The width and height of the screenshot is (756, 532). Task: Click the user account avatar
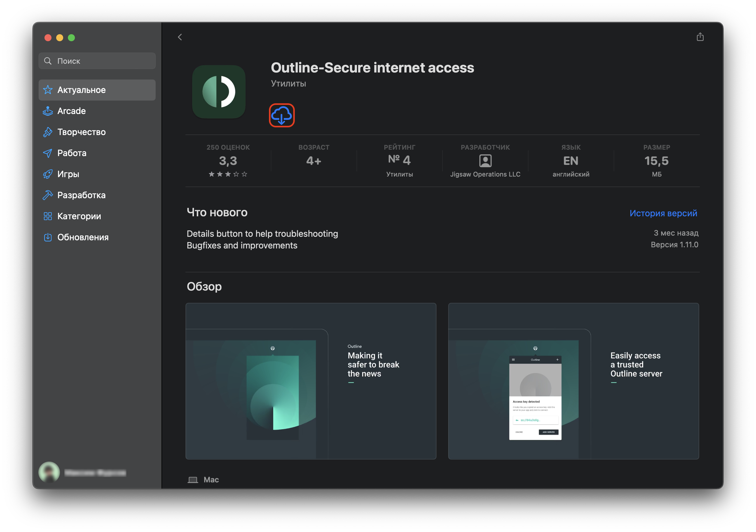coord(49,472)
